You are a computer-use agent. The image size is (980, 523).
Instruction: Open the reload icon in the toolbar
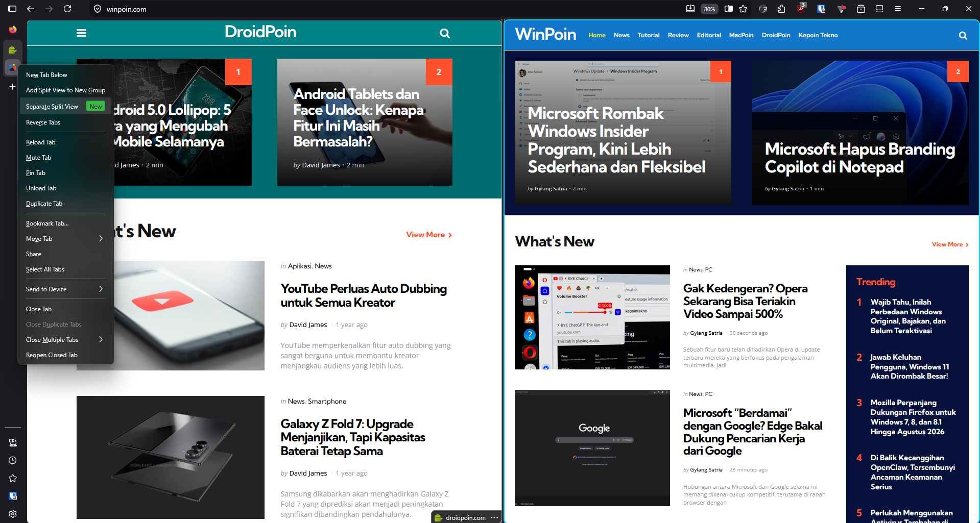coord(67,9)
